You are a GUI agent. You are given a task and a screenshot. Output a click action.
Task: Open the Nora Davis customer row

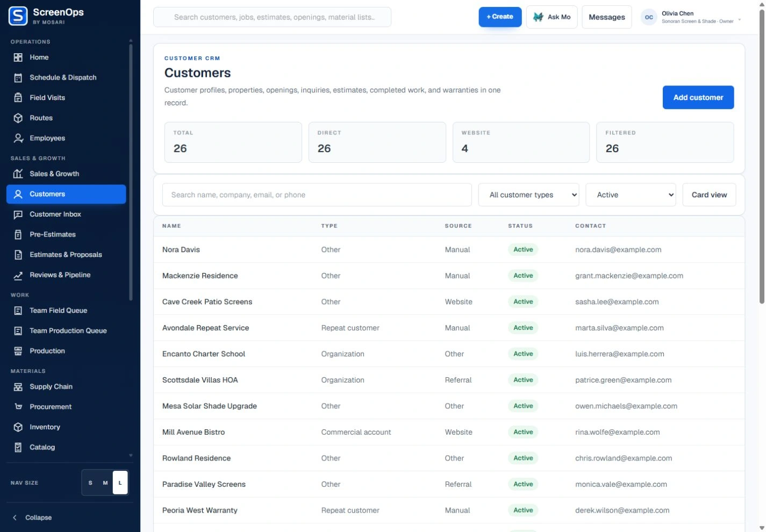[x=449, y=249]
